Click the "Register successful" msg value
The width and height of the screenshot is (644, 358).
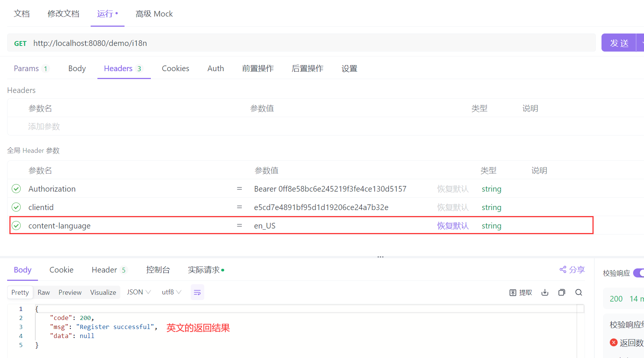click(115, 327)
